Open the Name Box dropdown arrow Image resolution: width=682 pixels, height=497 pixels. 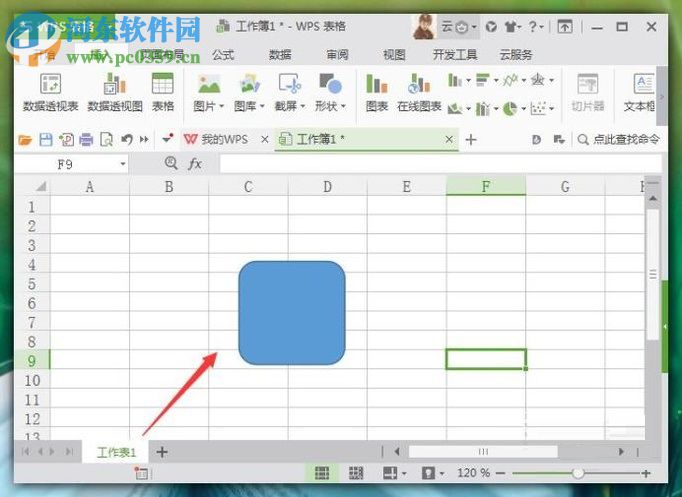coord(123,164)
